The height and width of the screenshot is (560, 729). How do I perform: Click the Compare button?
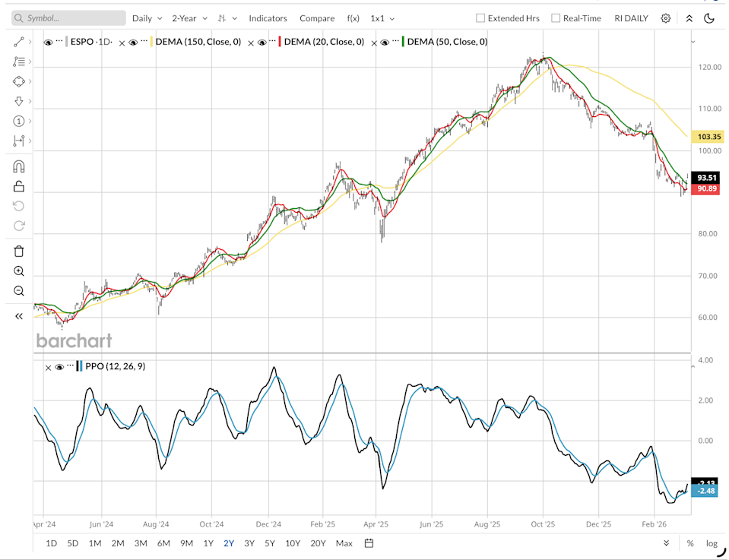point(316,18)
